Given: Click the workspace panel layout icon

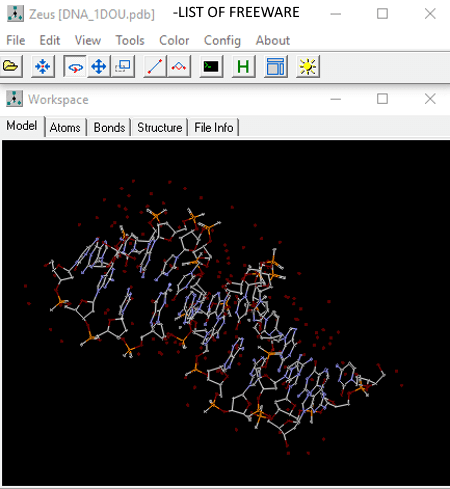Looking at the screenshot, I should 276,67.
